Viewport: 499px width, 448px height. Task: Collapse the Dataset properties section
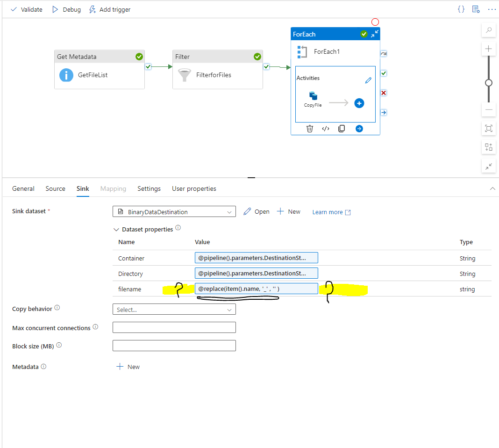click(x=116, y=230)
